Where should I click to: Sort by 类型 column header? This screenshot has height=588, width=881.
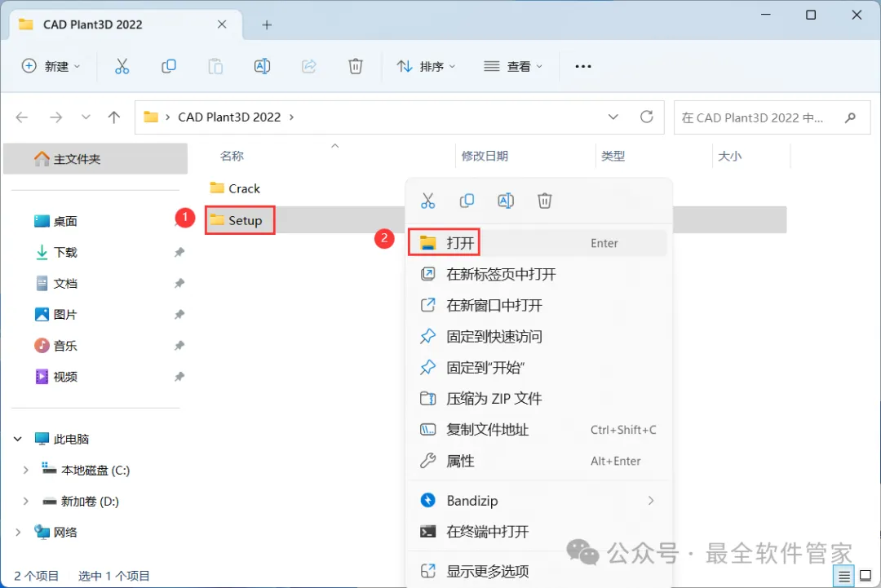[x=613, y=156]
